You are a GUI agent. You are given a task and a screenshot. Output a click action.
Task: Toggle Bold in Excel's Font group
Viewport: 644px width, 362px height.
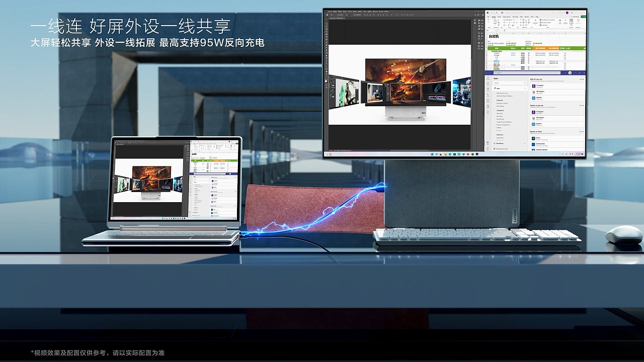(504, 23)
